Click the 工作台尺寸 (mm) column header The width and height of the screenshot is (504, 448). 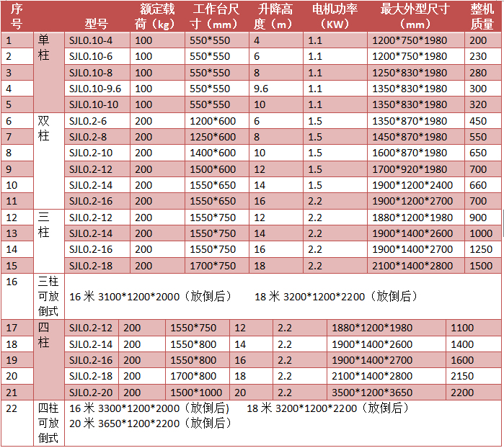[219, 16]
